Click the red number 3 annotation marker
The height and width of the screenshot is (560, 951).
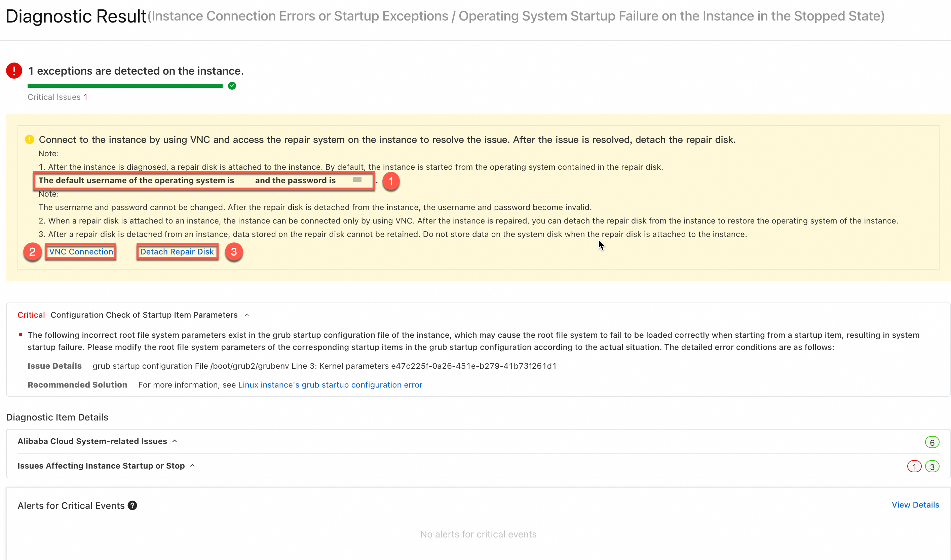[x=234, y=252]
